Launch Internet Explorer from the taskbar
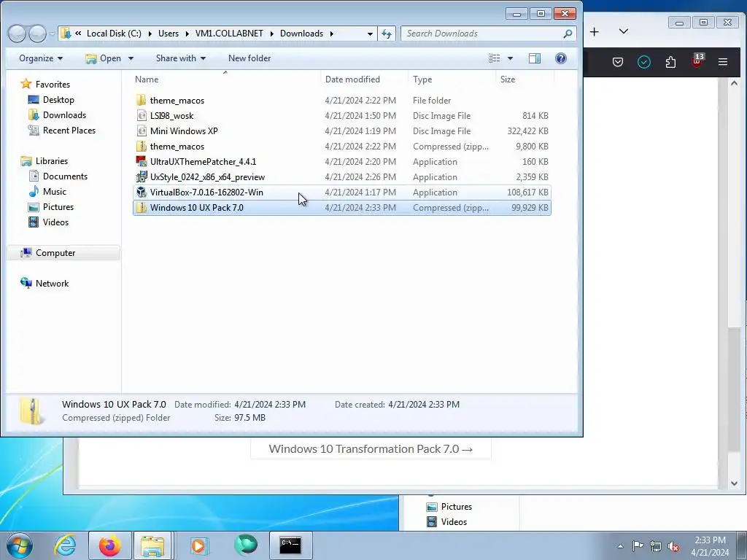 pyautogui.click(x=65, y=545)
